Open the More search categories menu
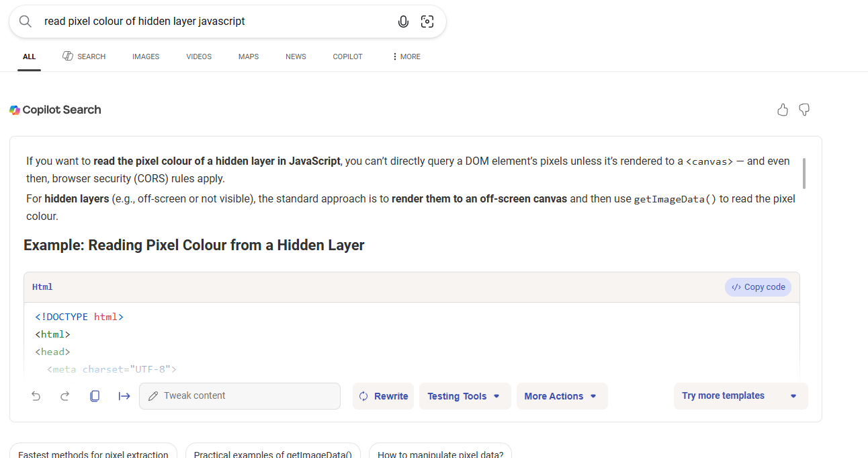The height and width of the screenshot is (458, 868). (x=406, y=56)
